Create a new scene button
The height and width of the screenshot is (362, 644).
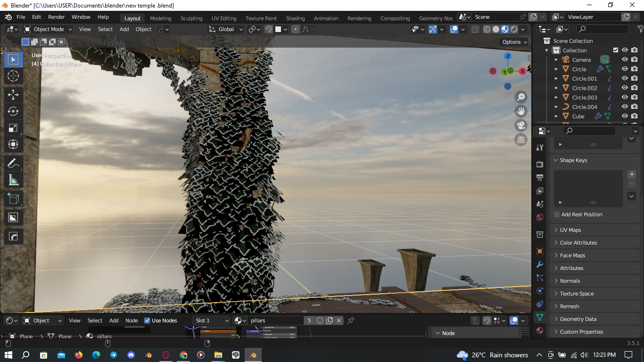(533, 17)
